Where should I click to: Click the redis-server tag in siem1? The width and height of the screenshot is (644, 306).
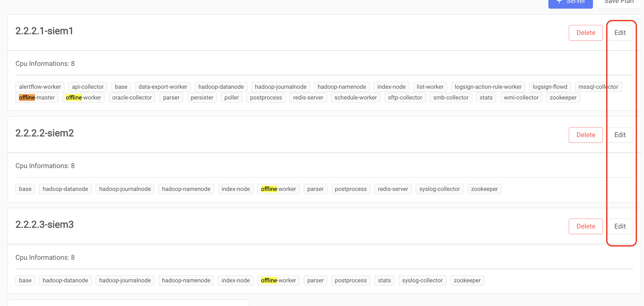pyautogui.click(x=308, y=98)
